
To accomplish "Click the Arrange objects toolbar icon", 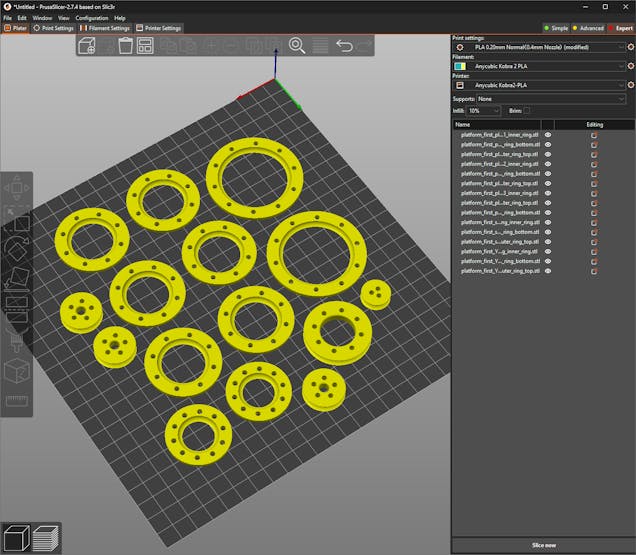I will 146,46.
